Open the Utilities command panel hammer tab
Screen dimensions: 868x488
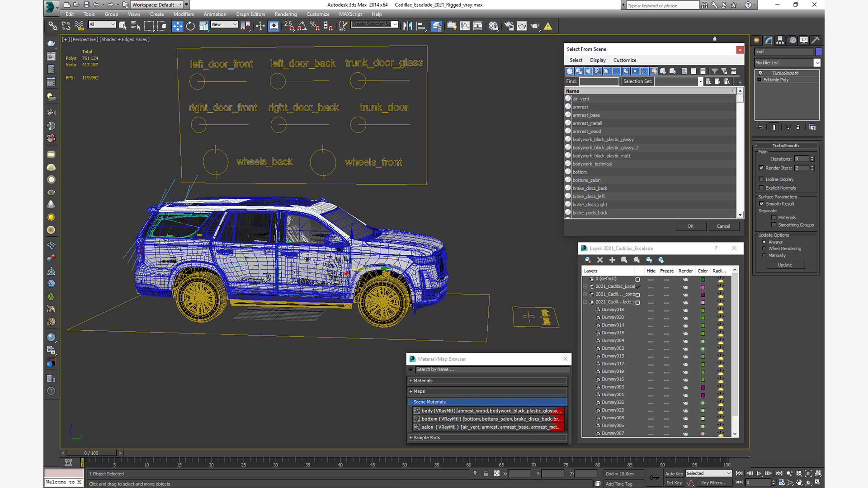click(816, 40)
